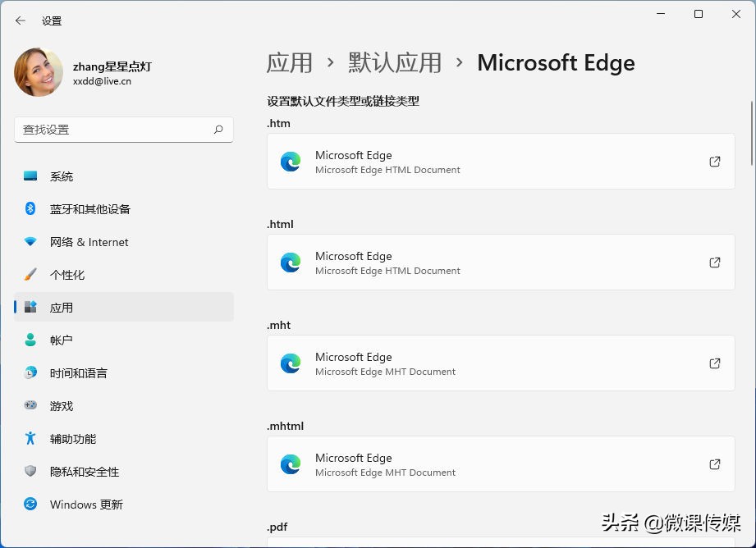756x548 pixels.
Task: Click the Bluetooth icon in sidebar
Action: coord(30,208)
